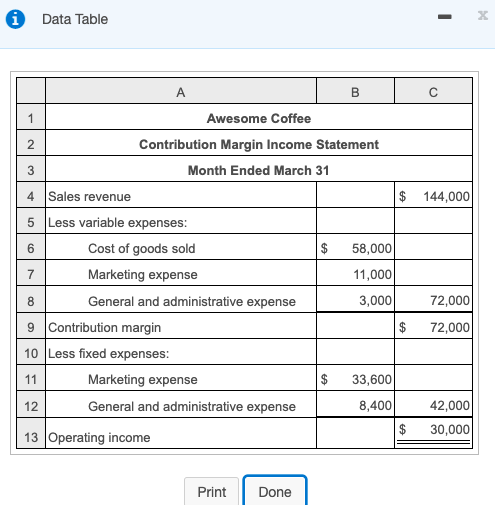The image size is (495, 505).
Task: Select column A header
Action: 181,91
